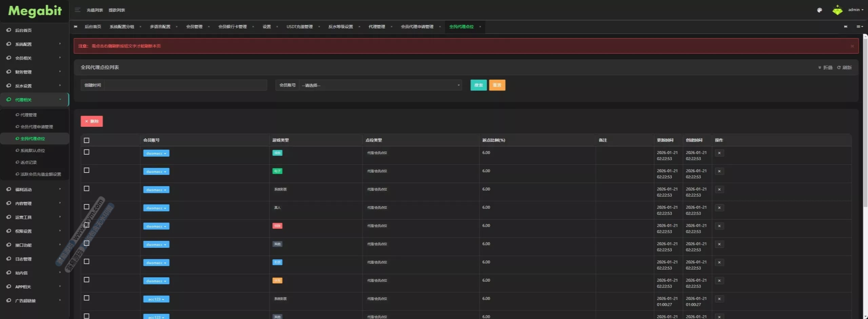This screenshot has height=319, width=868.
Task: Click the red 删除 delete button
Action: tap(92, 121)
